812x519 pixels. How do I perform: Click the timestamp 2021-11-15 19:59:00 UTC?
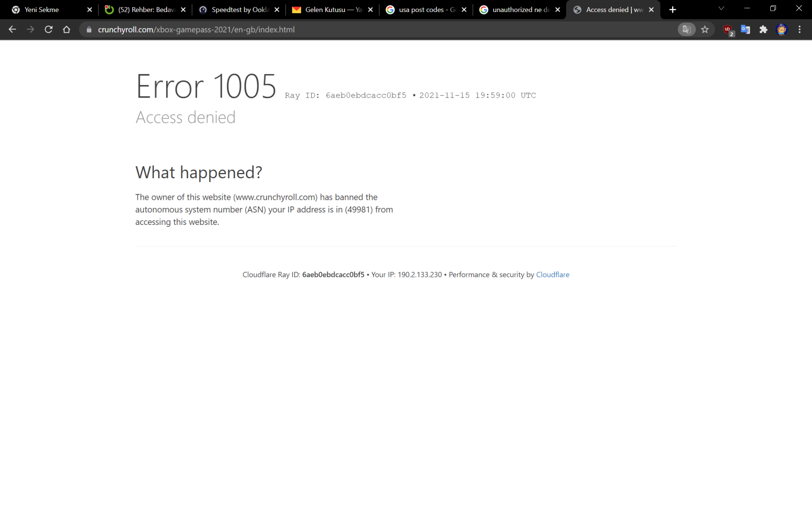pos(477,95)
